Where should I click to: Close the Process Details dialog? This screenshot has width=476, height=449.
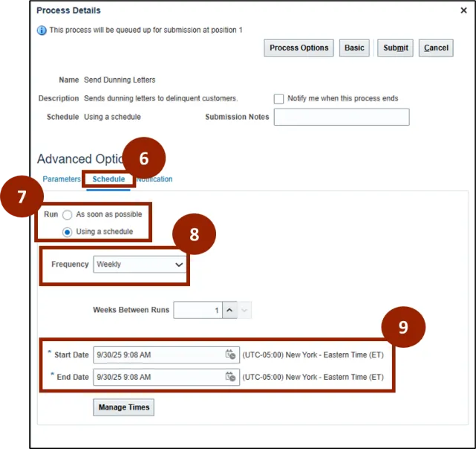[x=463, y=10]
